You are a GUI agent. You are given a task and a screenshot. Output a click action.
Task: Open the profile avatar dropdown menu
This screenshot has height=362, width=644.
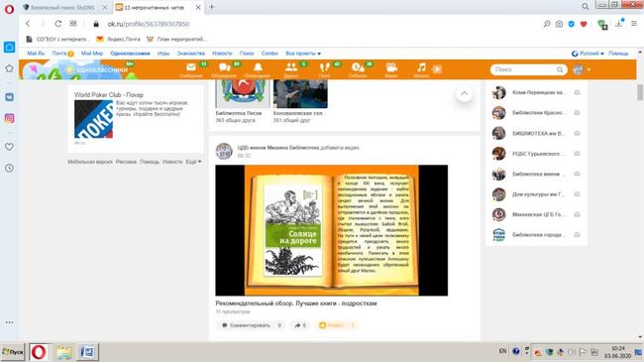(x=582, y=69)
